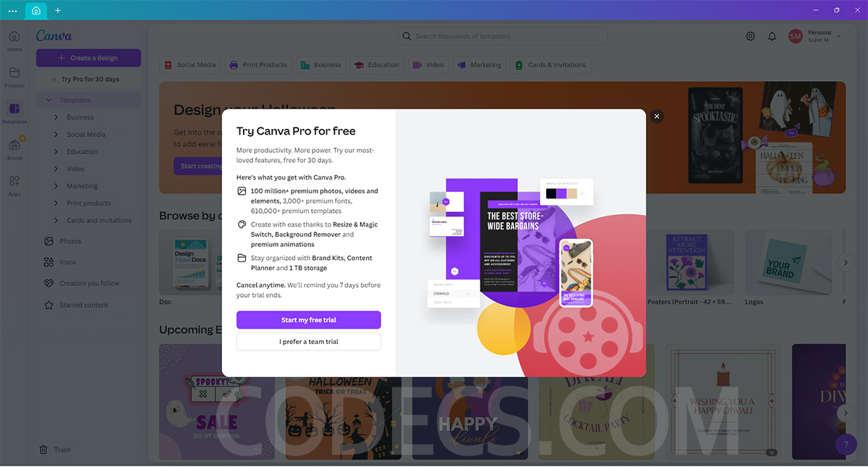Viewport: 868px width, 467px height.
Task: Expand the Video templates category
Action: tap(56, 169)
